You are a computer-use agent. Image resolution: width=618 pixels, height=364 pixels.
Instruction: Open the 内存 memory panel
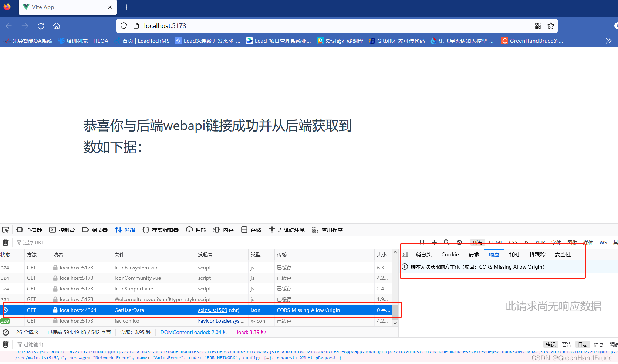point(223,230)
